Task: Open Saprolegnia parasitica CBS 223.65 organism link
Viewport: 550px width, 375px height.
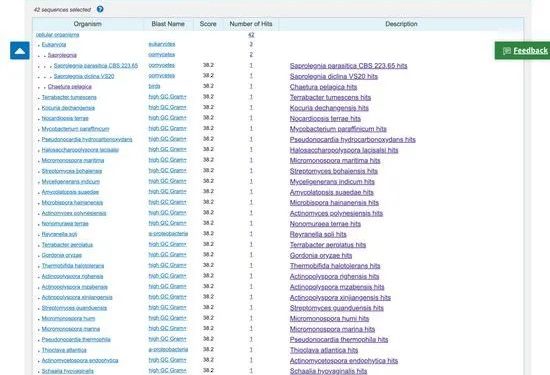Action: 96,66
